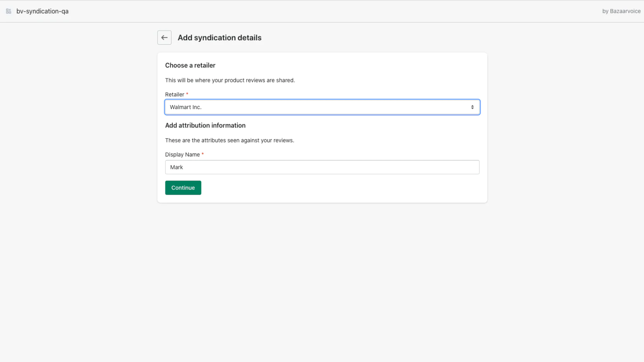Click the bv-syndication-qa app title
The width and height of the screenshot is (644, 362).
point(42,11)
